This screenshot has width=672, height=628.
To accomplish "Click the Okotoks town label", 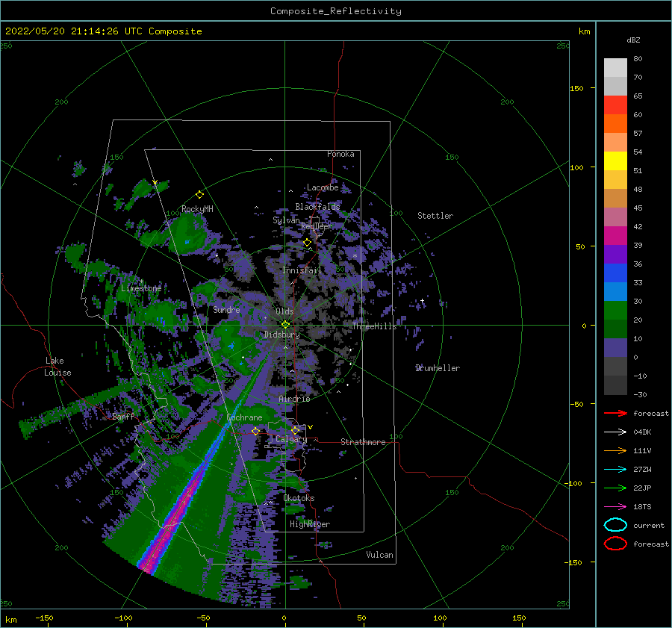I will (299, 498).
